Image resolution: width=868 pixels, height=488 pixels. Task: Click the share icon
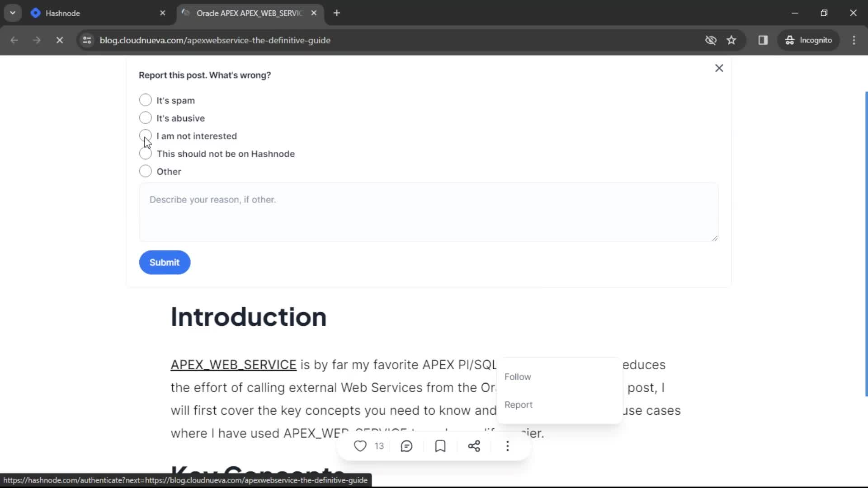coord(475,446)
